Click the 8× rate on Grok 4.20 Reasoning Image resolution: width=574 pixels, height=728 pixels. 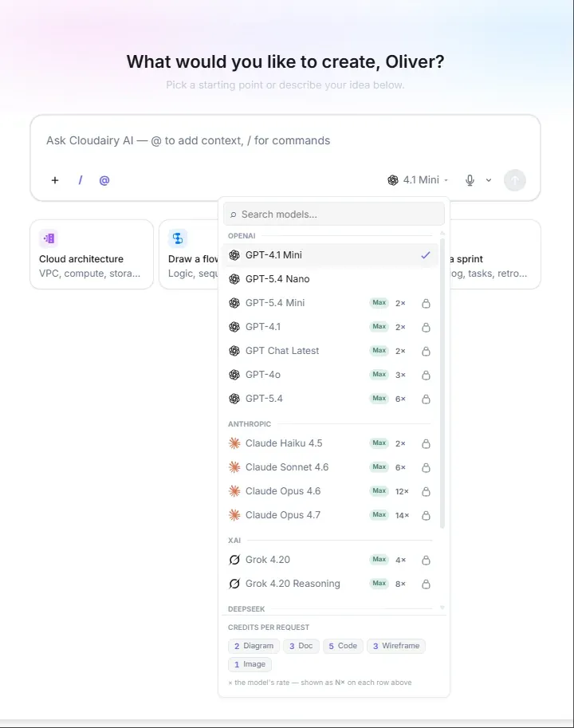pyautogui.click(x=400, y=584)
